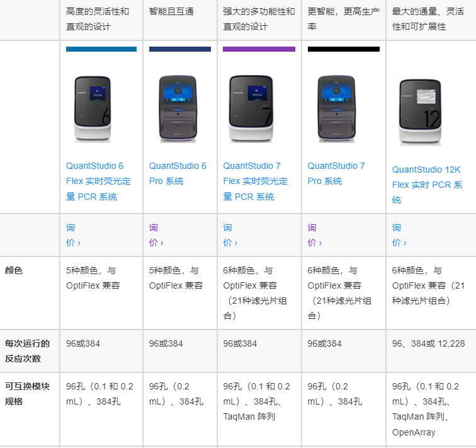Click 6种颜色 cell for QuantStudio 12K Flex
476x448 pixels.
[x=431, y=293]
